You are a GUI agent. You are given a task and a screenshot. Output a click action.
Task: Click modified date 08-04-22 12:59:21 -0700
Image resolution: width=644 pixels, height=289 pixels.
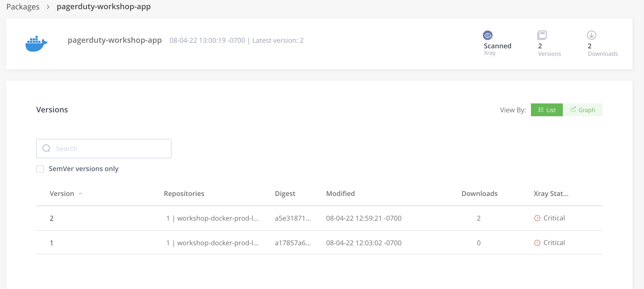coord(364,218)
